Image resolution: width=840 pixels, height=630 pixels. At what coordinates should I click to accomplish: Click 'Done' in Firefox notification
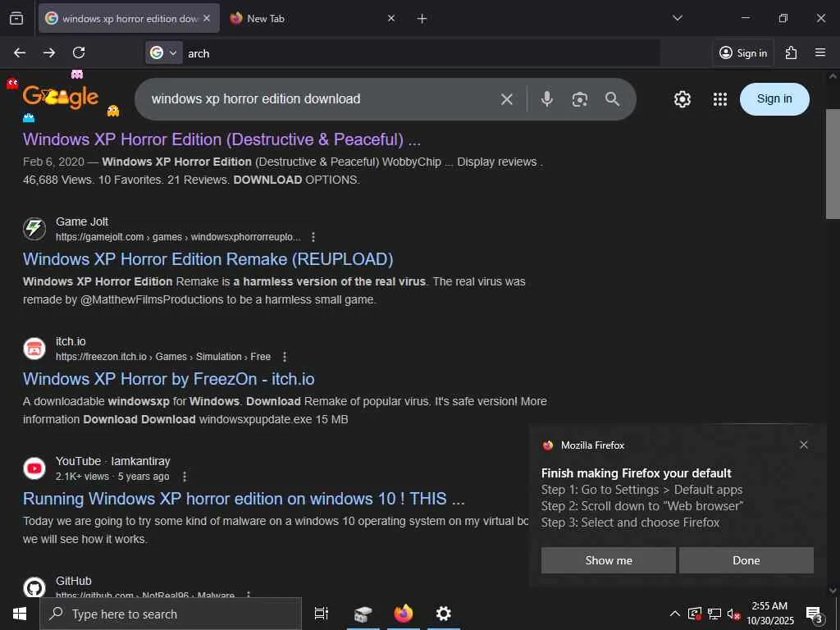746,560
